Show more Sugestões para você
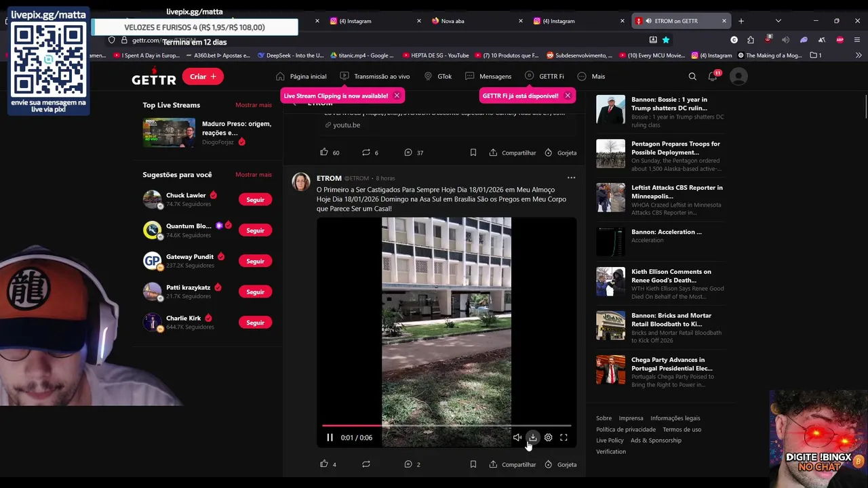868x488 pixels. (x=254, y=175)
